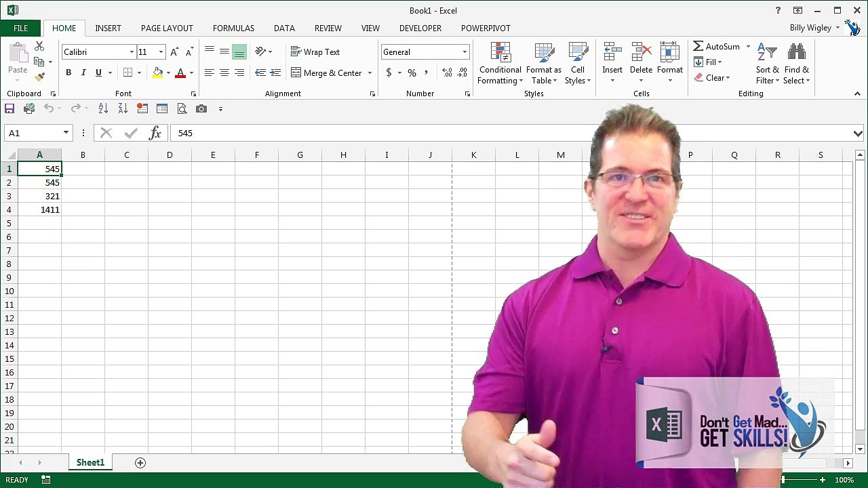
Task: Click Format as Table button
Action: 544,64
